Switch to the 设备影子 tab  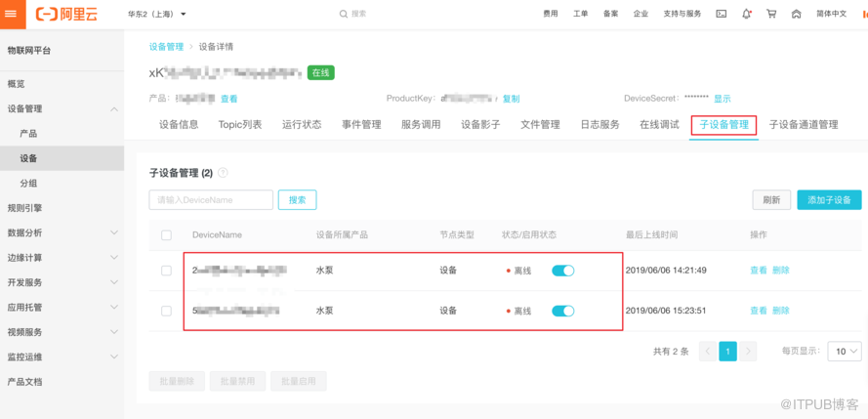pos(480,125)
